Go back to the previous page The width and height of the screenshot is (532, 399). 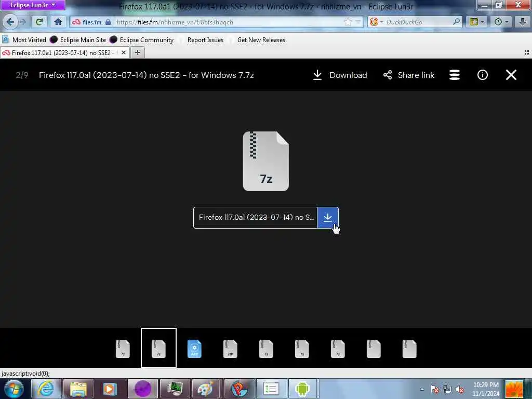pos(10,22)
